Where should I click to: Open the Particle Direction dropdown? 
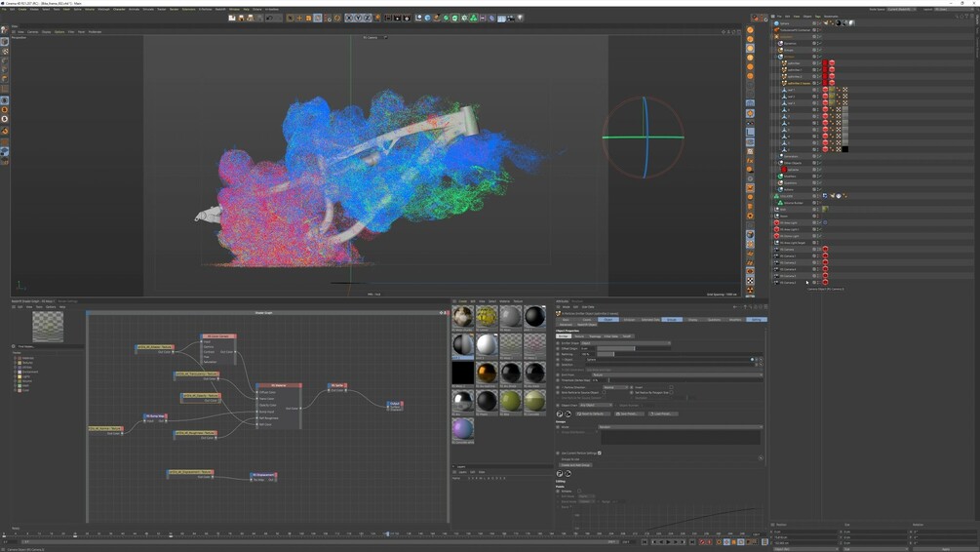615,387
